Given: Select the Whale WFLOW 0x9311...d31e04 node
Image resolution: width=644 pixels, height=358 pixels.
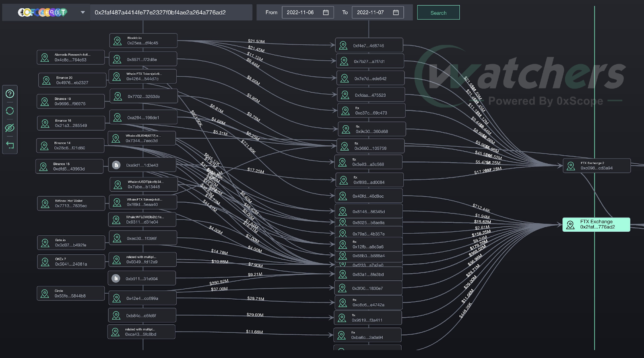Looking at the screenshot, I should point(142,220).
